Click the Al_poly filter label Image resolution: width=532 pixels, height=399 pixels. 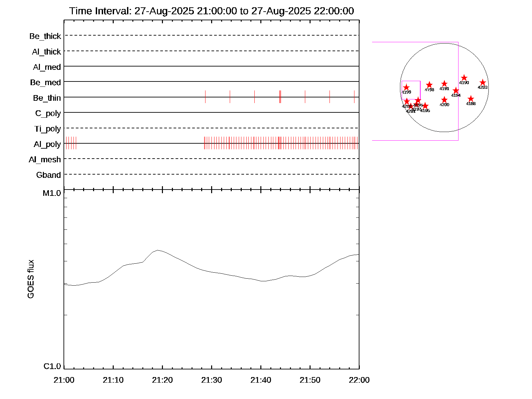pos(47,144)
